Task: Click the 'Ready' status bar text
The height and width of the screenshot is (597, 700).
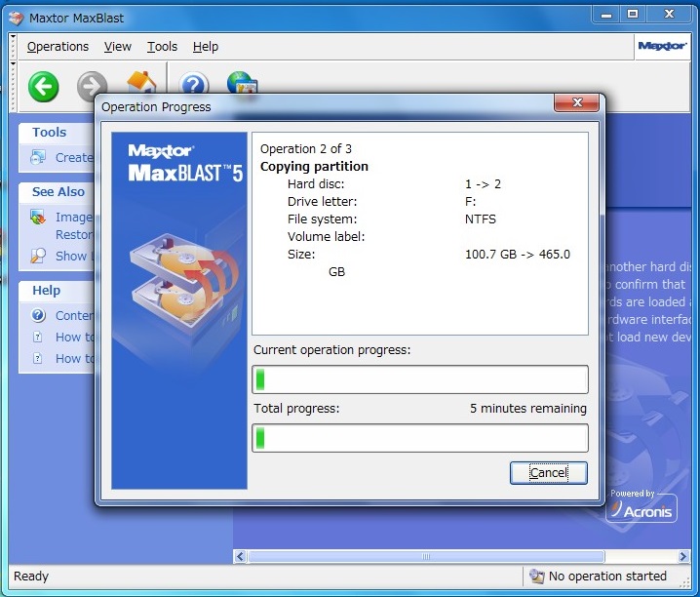Action: tap(31, 576)
